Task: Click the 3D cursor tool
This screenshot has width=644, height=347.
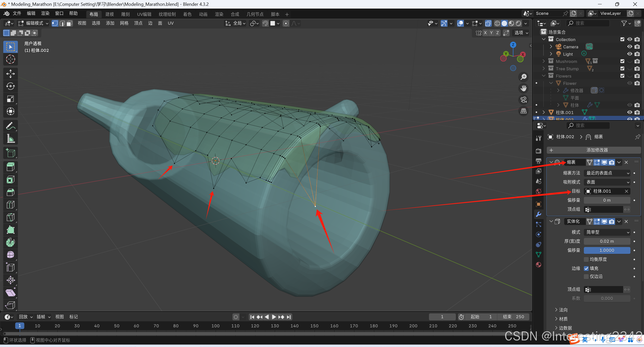Action: (x=10, y=59)
